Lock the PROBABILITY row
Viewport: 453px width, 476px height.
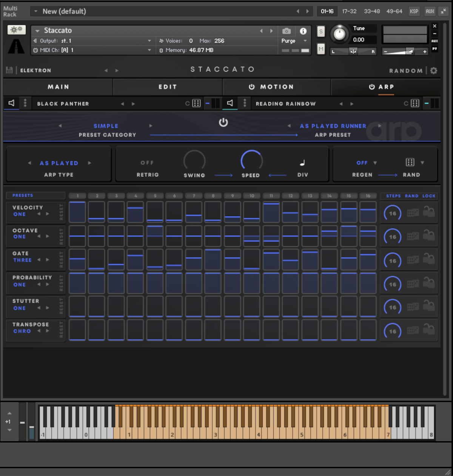(429, 282)
